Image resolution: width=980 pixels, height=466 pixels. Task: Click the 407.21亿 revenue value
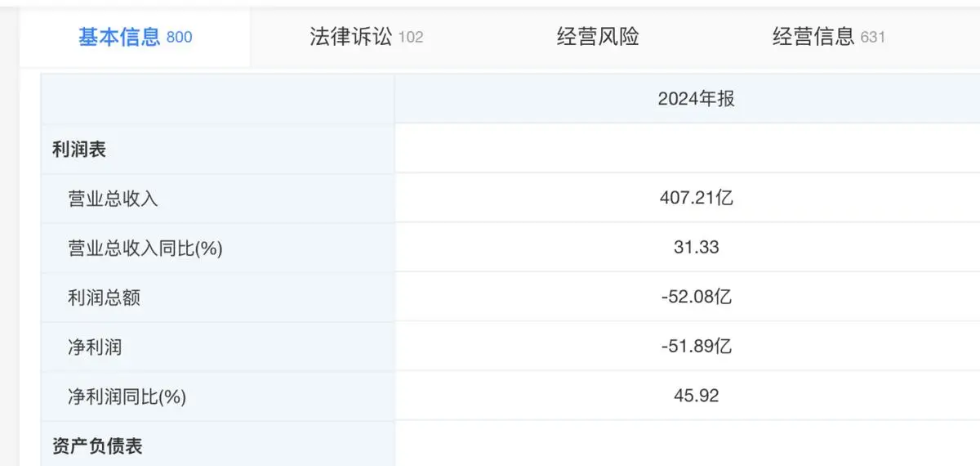pyautogui.click(x=696, y=198)
